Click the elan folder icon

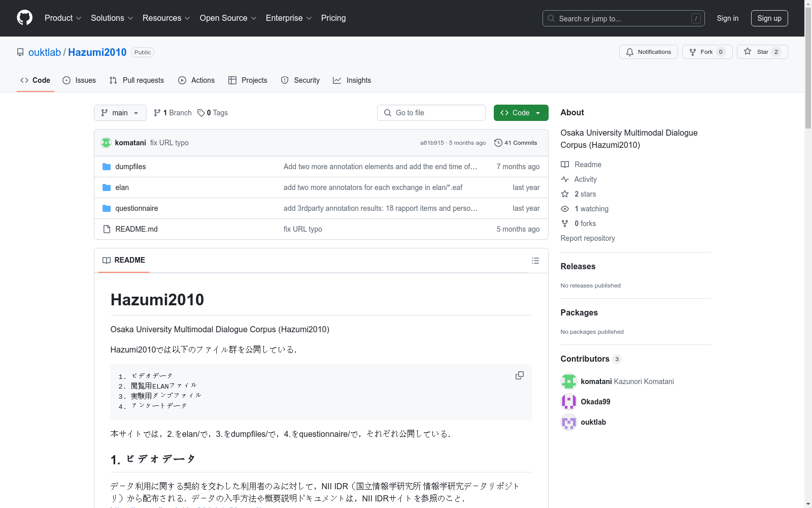(107, 187)
